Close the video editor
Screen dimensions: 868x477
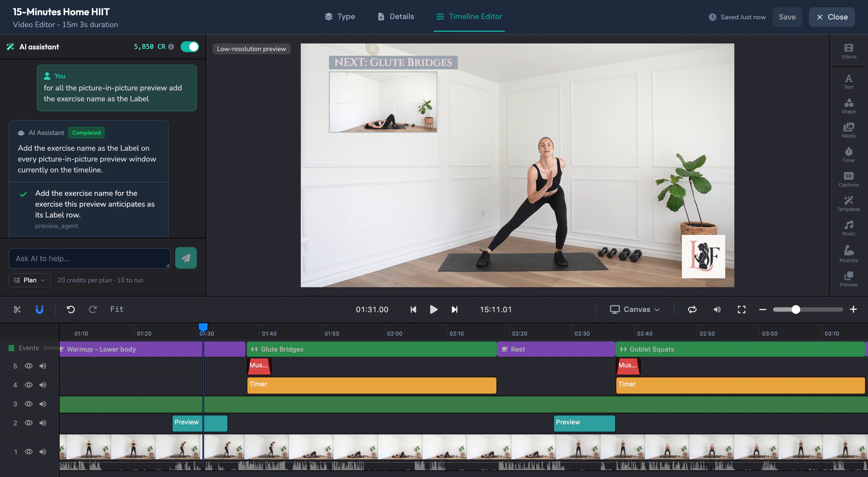pyautogui.click(x=832, y=17)
